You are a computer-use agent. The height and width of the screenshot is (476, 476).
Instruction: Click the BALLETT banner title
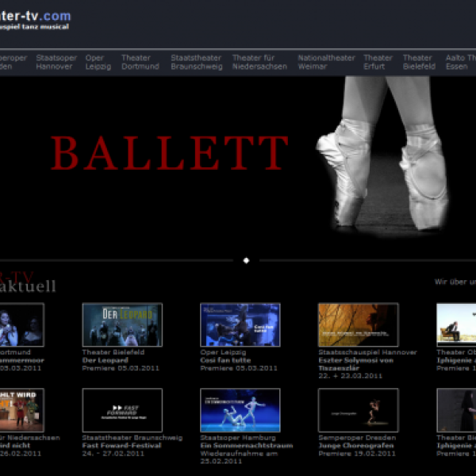pos(170,152)
